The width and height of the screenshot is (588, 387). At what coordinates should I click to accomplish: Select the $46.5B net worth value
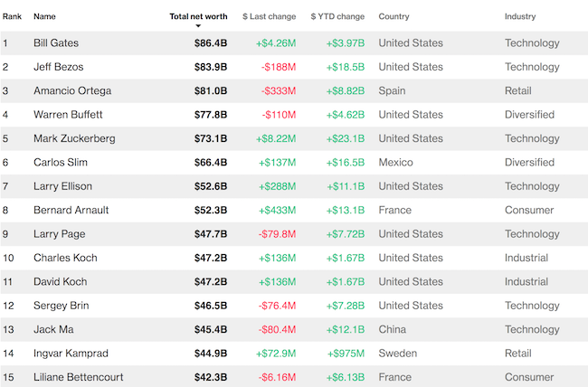pos(211,306)
